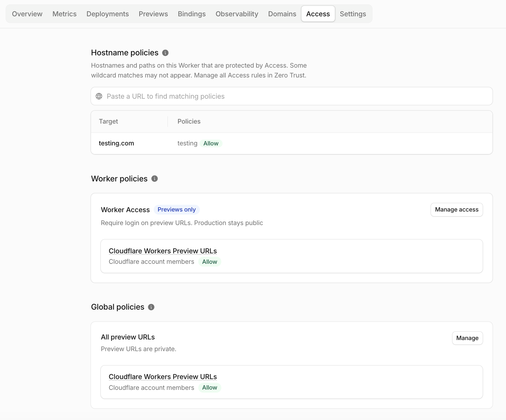
Task: Open the Bindings tab
Action: (x=192, y=14)
